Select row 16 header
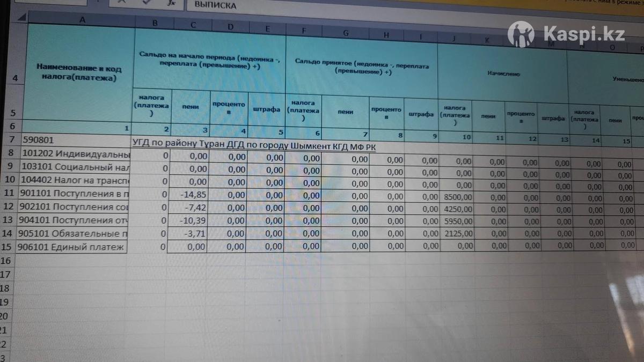644x362 pixels. point(5,261)
